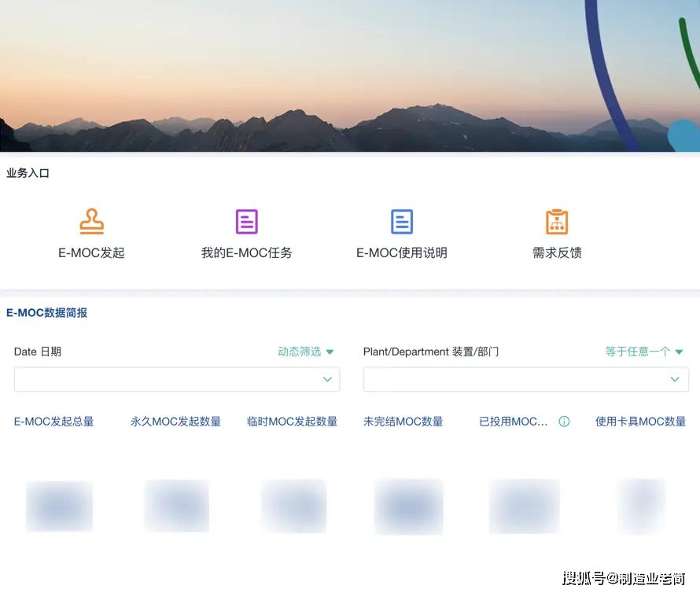Expand the Plant/Department 装置/部门 selection box
The height and width of the screenshot is (593, 700).
tap(525, 379)
